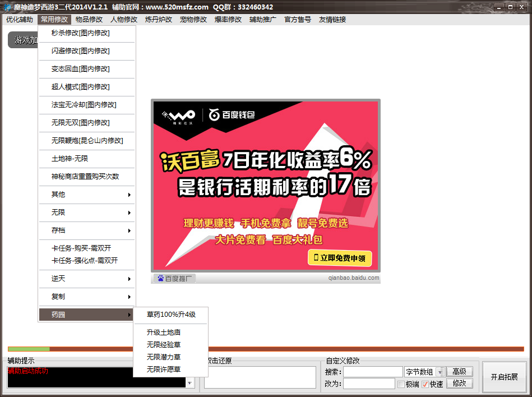Expand the 无限 submenu
This screenshot has width=532, height=397.
click(87, 213)
